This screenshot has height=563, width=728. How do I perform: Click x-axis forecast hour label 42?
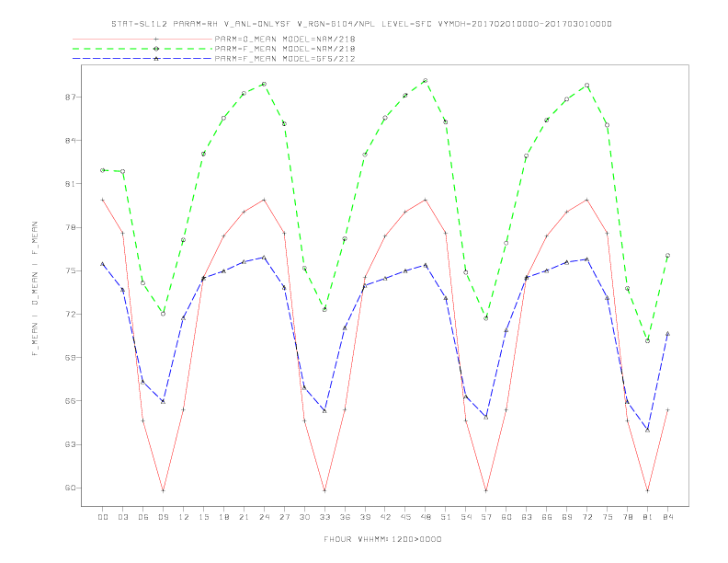coord(385,517)
